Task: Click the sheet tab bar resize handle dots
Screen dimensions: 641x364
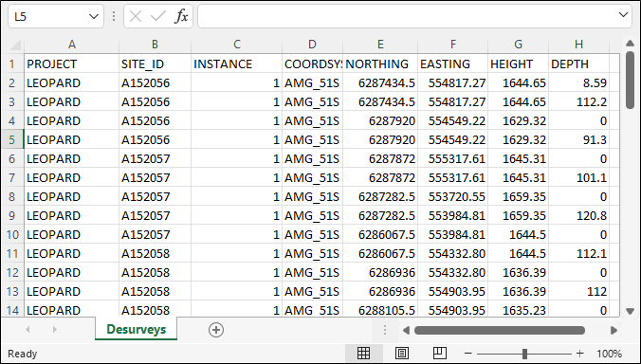Action: [x=384, y=330]
